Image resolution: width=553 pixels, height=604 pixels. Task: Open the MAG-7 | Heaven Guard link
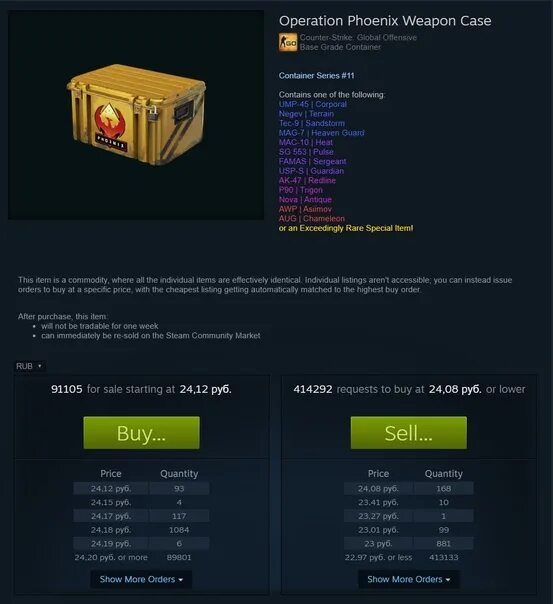[322, 133]
